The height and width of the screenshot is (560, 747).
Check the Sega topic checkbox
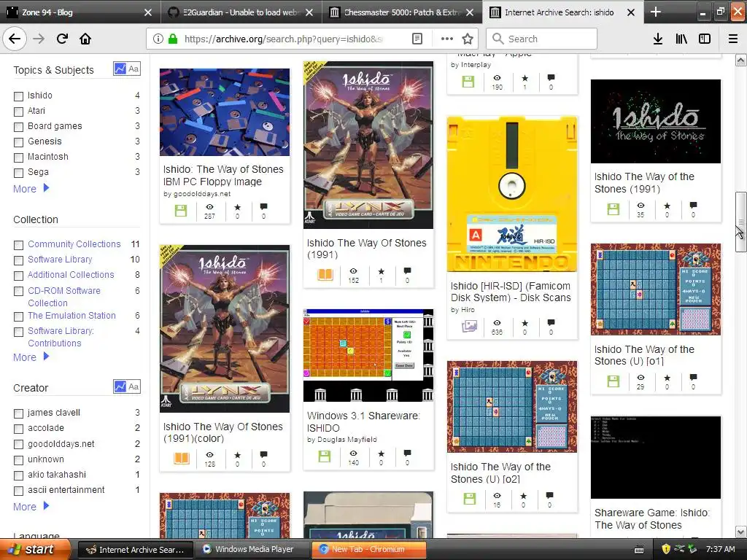tap(18, 172)
